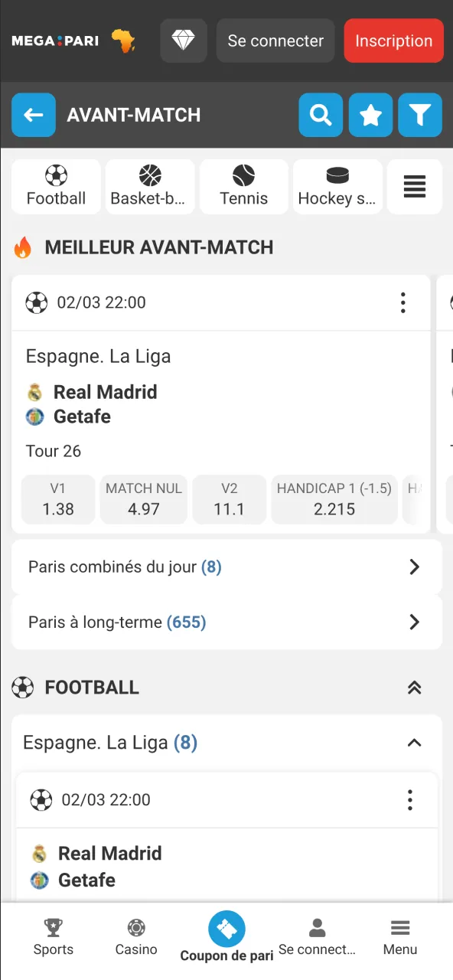Open the match options three-dot menu
The height and width of the screenshot is (980, 453).
pos(403,302)
